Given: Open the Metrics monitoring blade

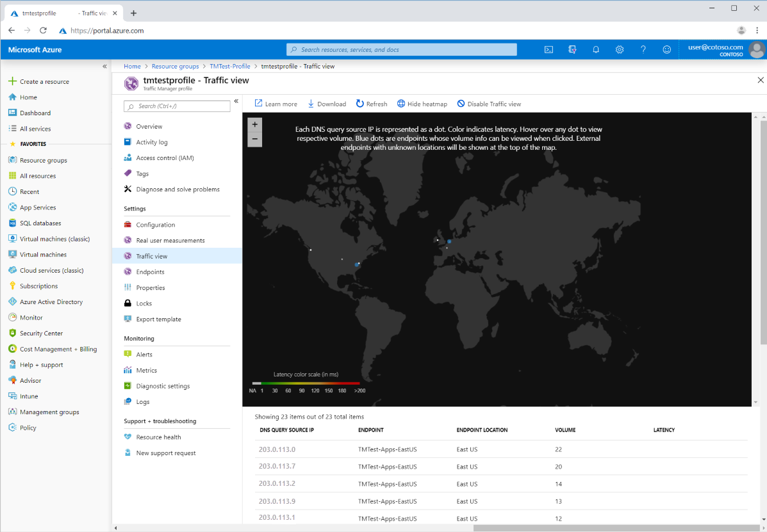Looking at the screenshot, I should (x=147, y=370).
